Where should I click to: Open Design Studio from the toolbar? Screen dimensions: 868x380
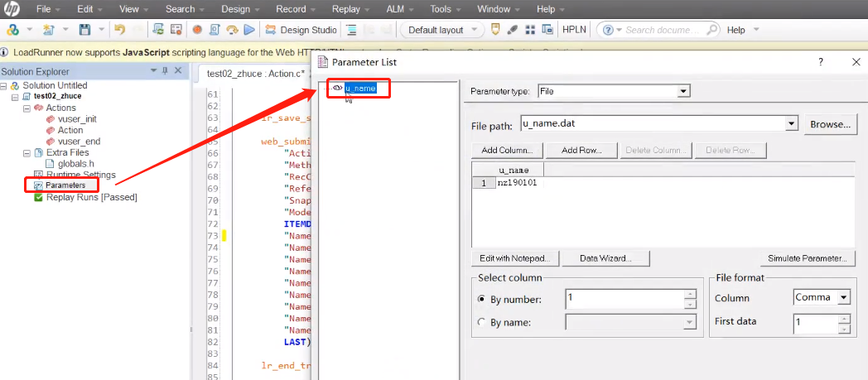click(301, 30)
